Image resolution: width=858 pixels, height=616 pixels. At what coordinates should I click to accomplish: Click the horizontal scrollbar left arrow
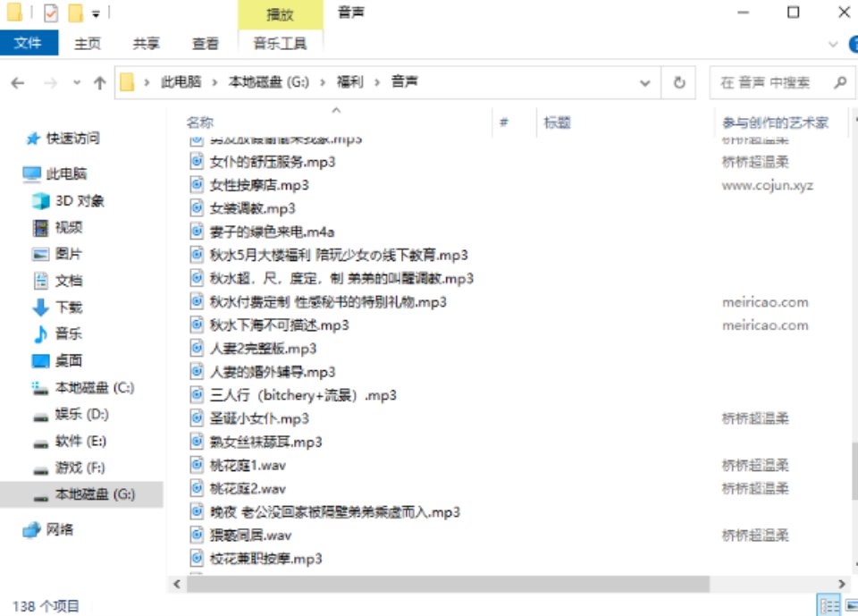point(177,584)
